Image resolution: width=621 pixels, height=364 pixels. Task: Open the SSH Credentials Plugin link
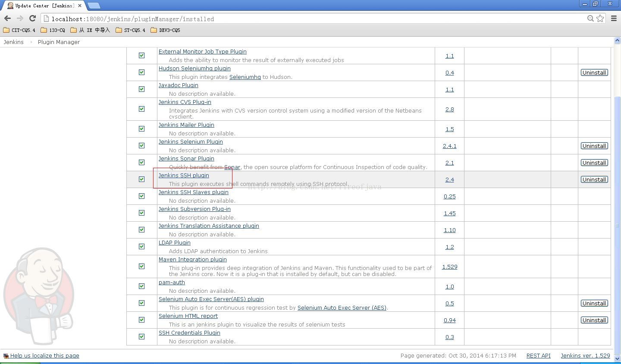pos(189,333)
